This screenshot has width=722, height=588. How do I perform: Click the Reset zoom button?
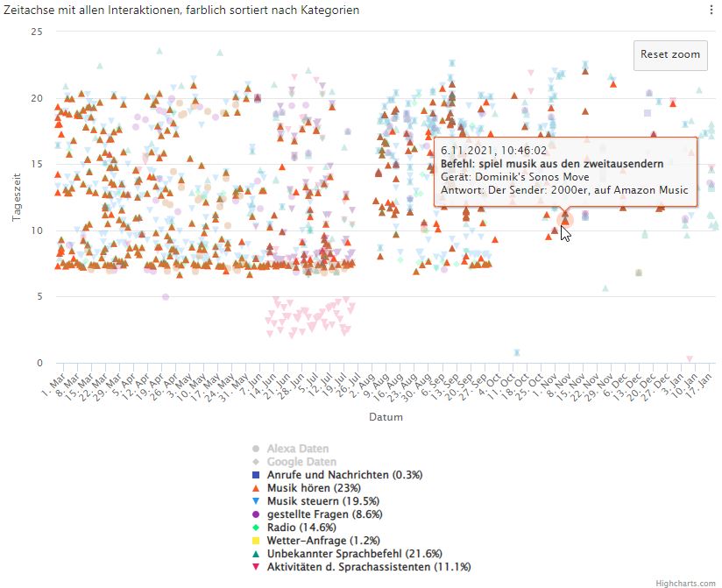(670, 55)
